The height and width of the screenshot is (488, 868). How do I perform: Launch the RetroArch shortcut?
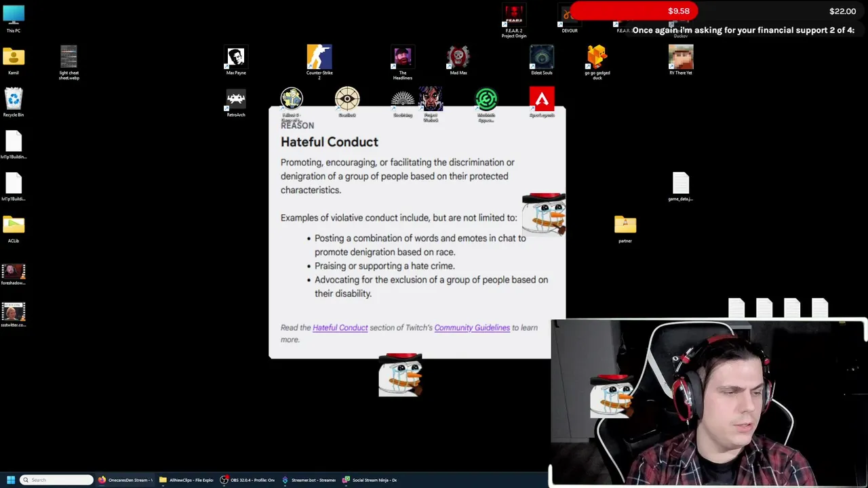pos(236,102)
